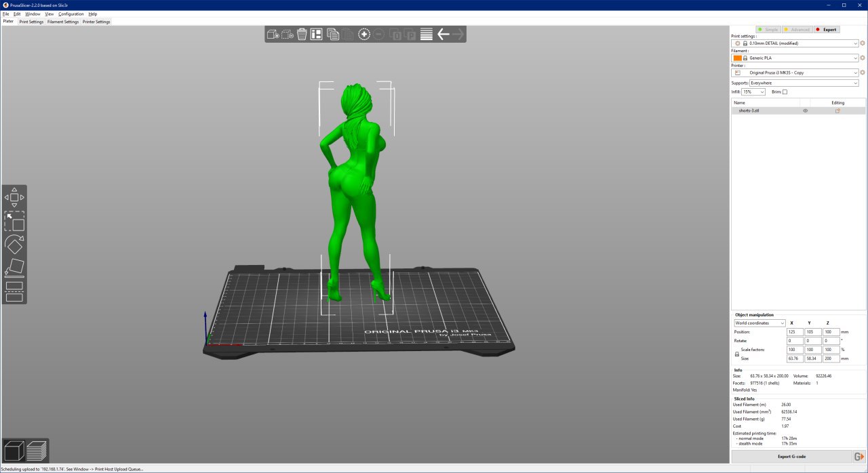Click the Undo left arrow
Screen dimensions: 868x473
(x=443, y=34)
